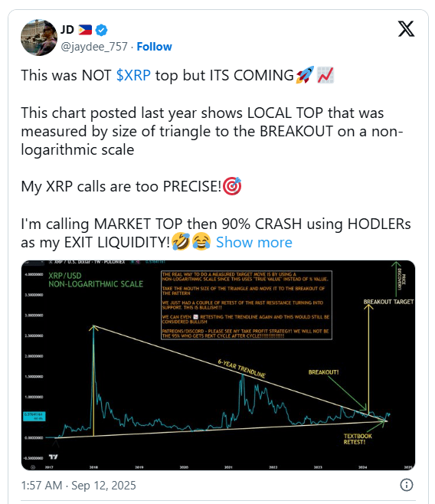The image size is (435, 504).
Task: Click the red chart-increasing emoji
Action: [325, 75]
